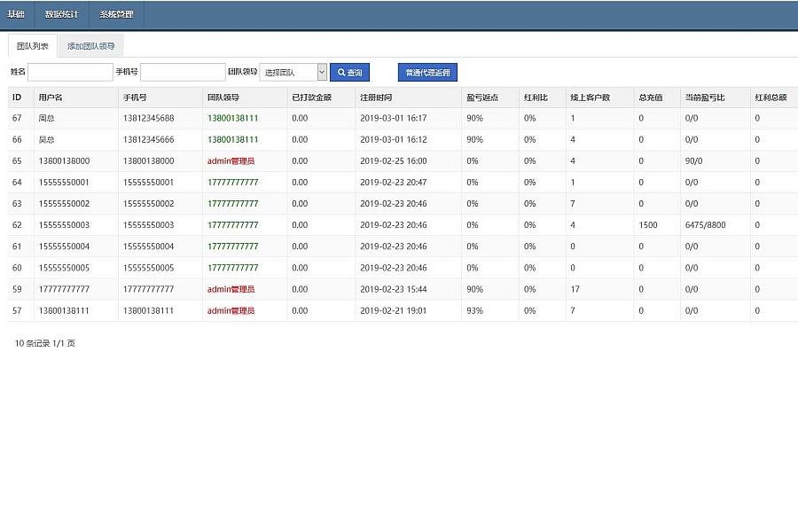The width and height of the screenshot is (798, 532).
Task: Click ID 62 cell
Action: [x=17, y=225]
